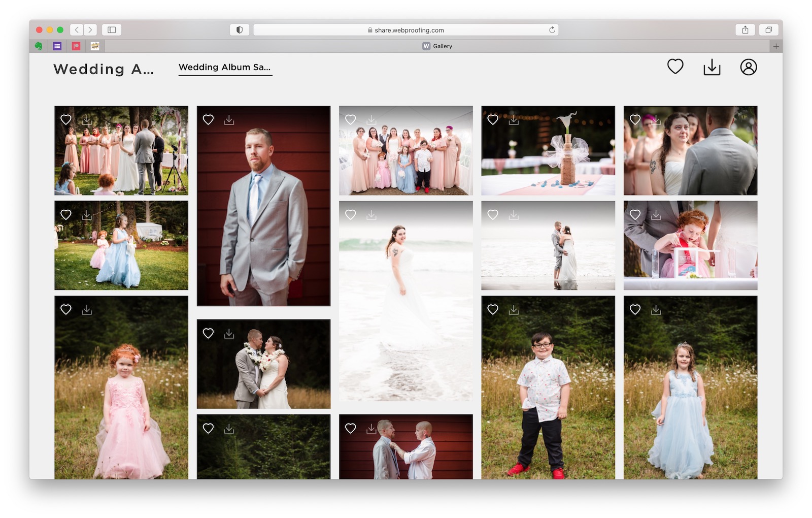Favorite the beach bride photo
Screen dimensions: 812x518
350,214
